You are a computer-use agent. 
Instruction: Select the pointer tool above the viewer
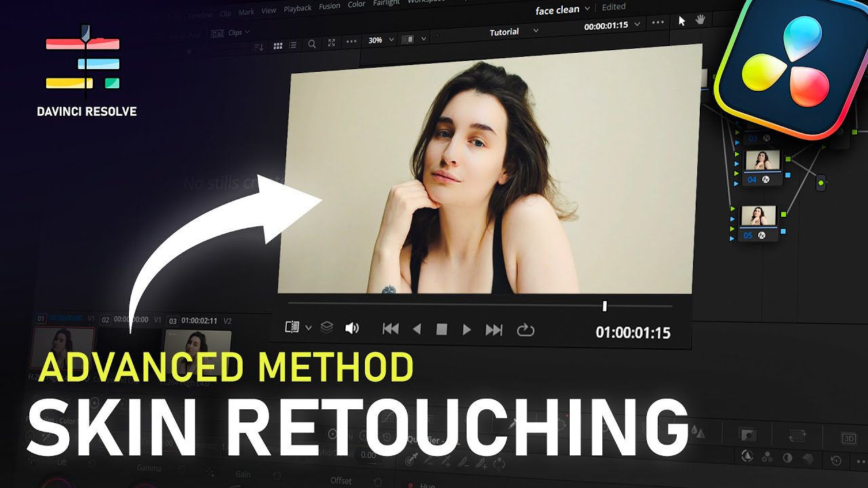pos(682,20)
